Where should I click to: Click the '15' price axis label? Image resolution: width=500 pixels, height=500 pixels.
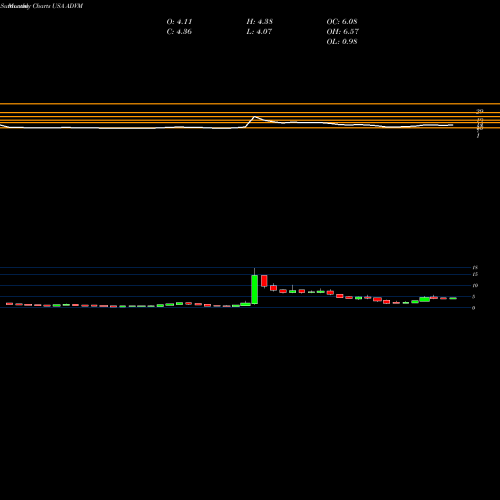pos(475,274)
